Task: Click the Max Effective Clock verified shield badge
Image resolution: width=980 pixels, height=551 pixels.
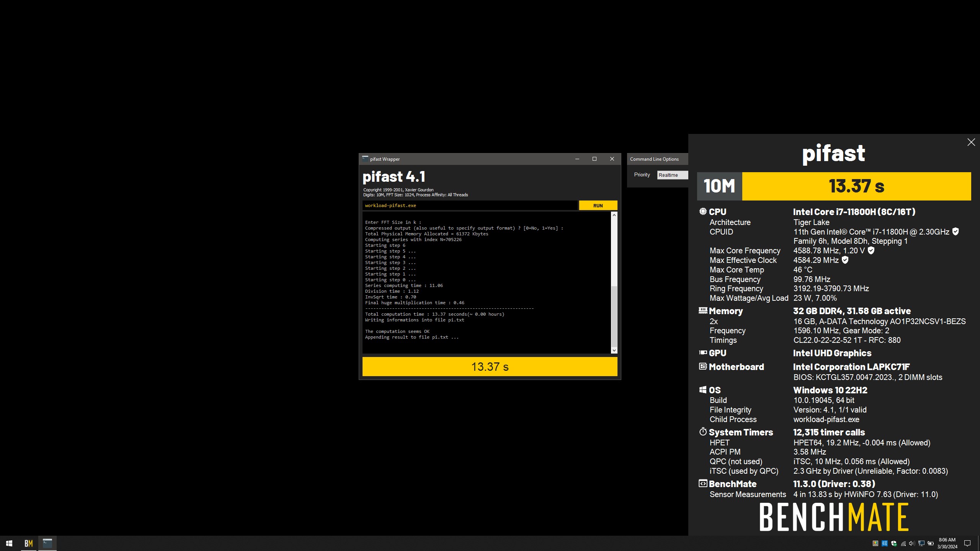Action: coord(845,260)
